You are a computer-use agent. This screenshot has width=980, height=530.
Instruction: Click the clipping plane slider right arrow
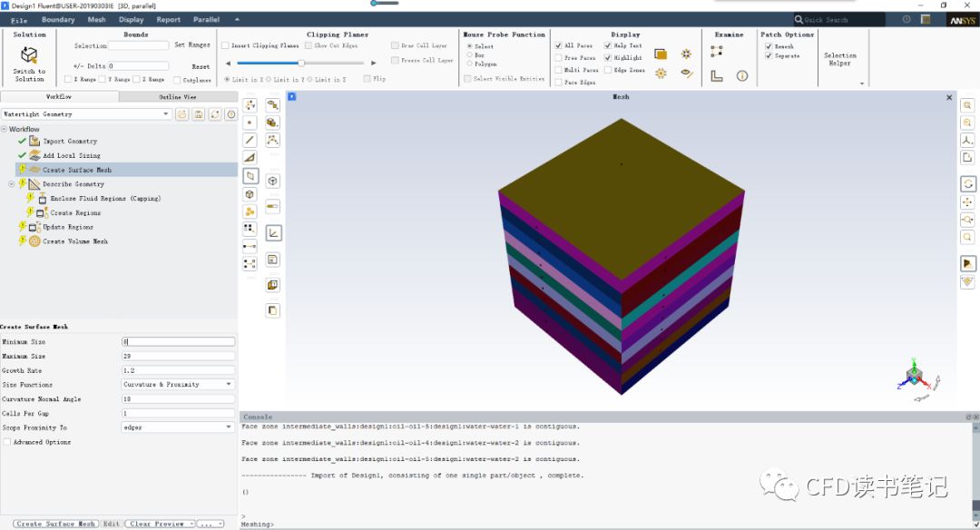374,64
